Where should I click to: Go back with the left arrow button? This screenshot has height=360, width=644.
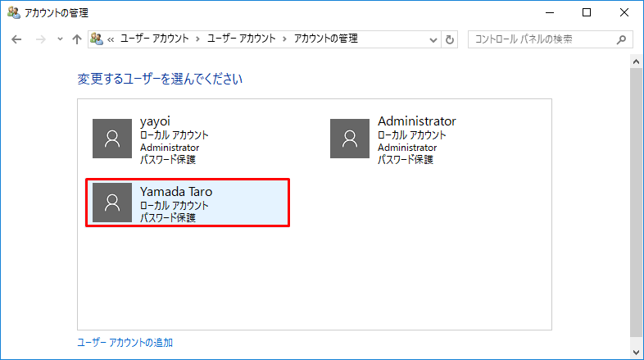pos(16,39)
